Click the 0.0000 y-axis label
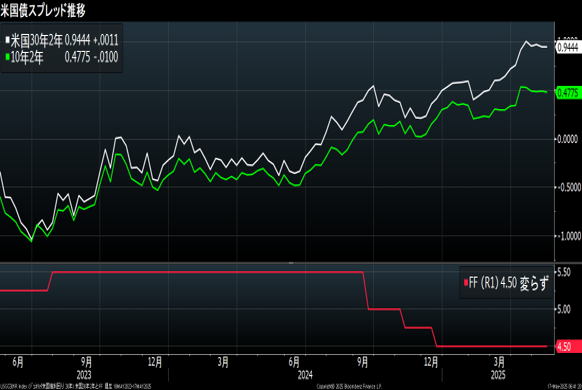Viewport: 582px width, 390px height. (568, 139)
